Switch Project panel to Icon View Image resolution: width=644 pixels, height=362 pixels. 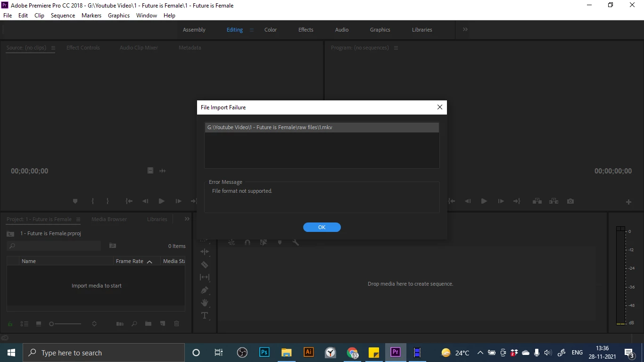[x=39, y=324]
